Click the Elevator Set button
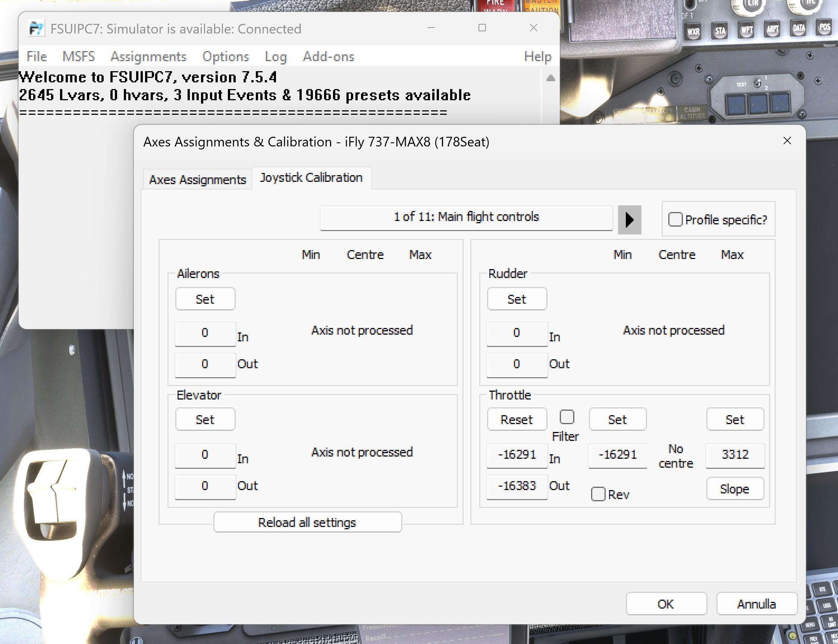The height and width of the screenshot is (644, 838). (205, 419)
